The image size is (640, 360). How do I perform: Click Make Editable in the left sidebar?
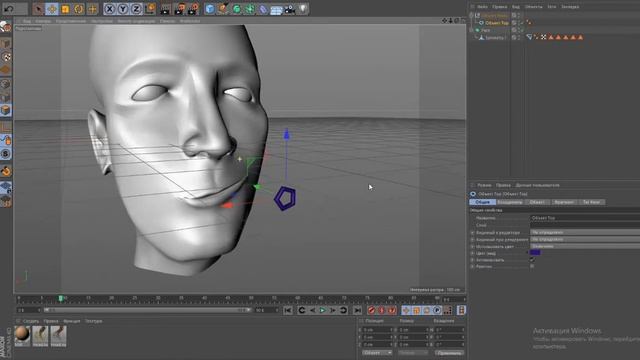[5, 27]
